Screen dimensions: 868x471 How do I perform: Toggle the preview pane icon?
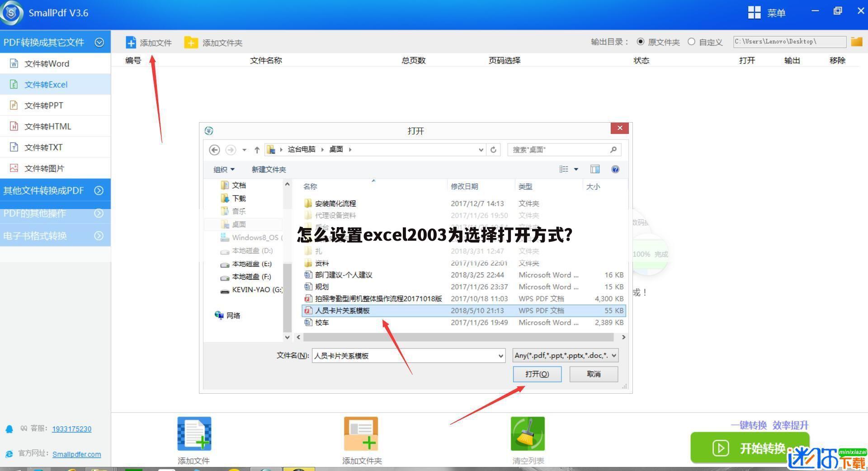pos(595,169)
